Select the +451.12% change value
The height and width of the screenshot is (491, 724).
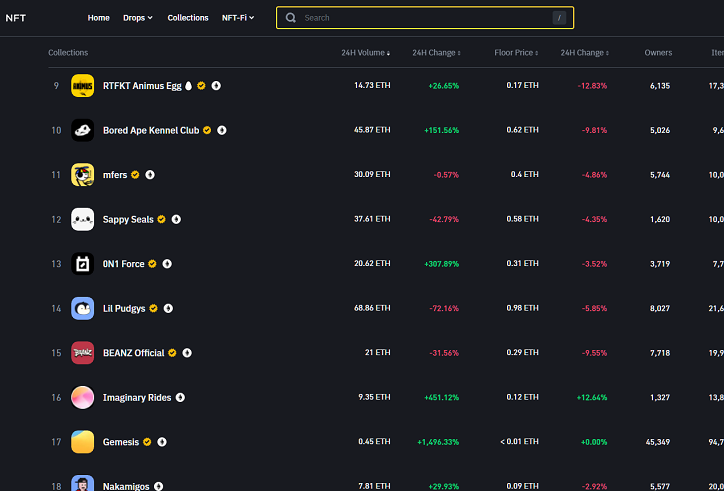pyautogui.click(x=441, y=397)
